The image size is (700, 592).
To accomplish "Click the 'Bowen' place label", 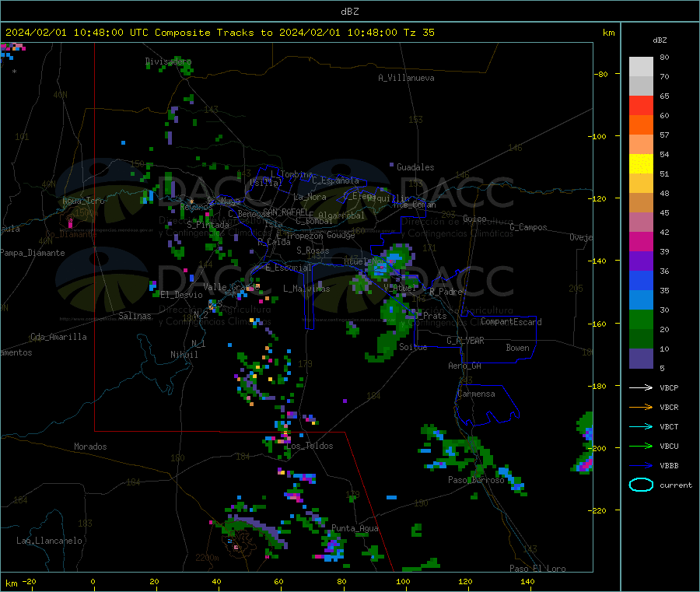I will [x=517, y=348].
